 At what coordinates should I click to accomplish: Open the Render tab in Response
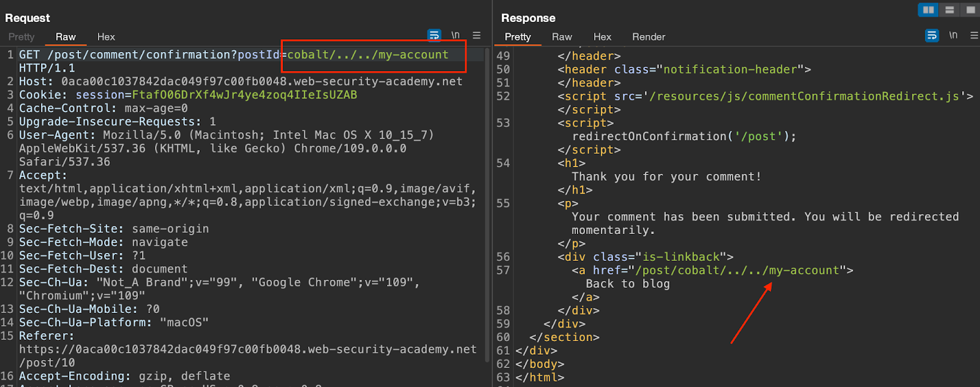tap(649, 37)
